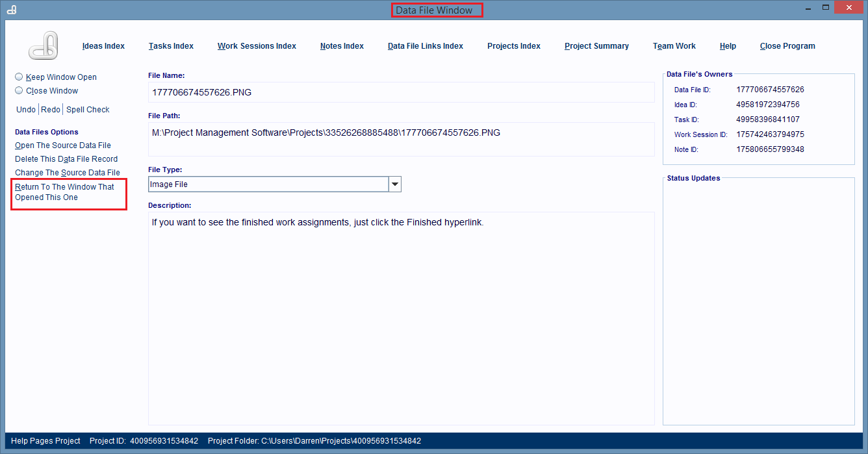Click the small app icon in title bar
This screenshot has height=454, width=868.
point(12,10)
